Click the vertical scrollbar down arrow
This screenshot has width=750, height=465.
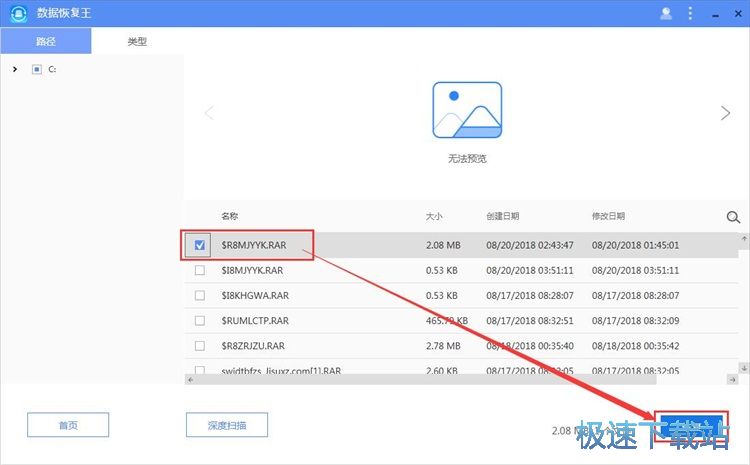[x=744, y=368]
